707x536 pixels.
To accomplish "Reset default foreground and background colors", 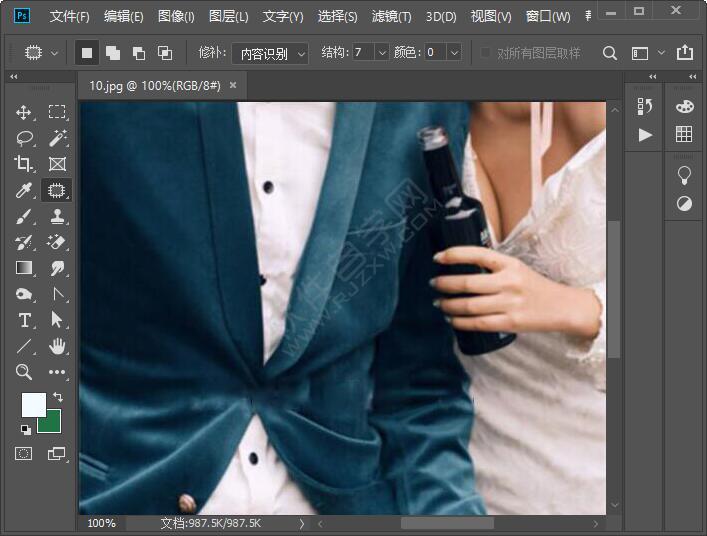I will point(26,430).
